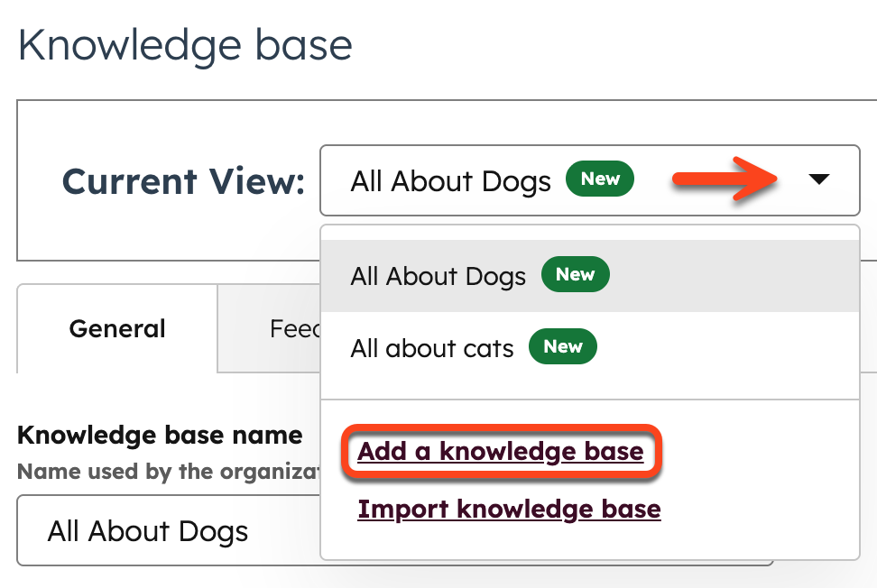Switch to the General tab
This screenshot has width=877, height=588.
(x=116, y=328)
